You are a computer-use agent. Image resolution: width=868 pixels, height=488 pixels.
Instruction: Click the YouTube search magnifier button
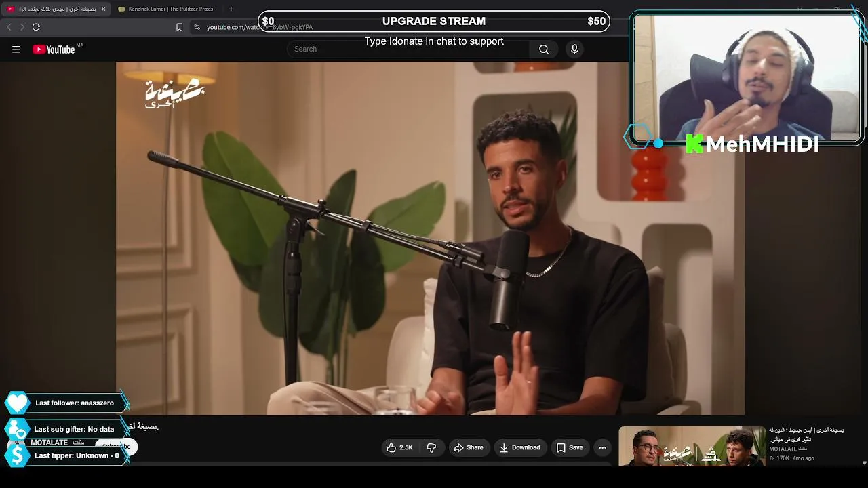point(544,49)
